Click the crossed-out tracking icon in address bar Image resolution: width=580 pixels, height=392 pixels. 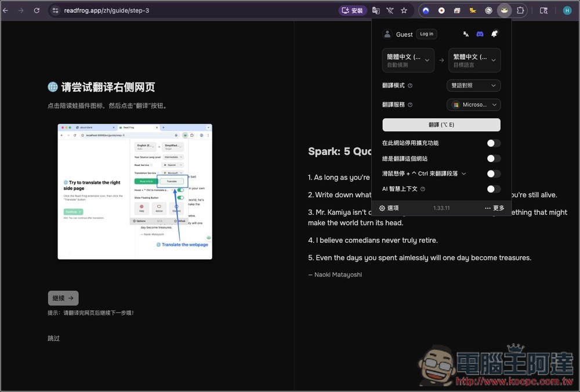tap(390, 10)
